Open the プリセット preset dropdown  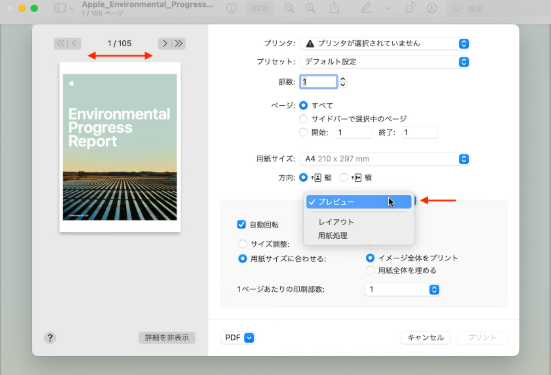385,62
